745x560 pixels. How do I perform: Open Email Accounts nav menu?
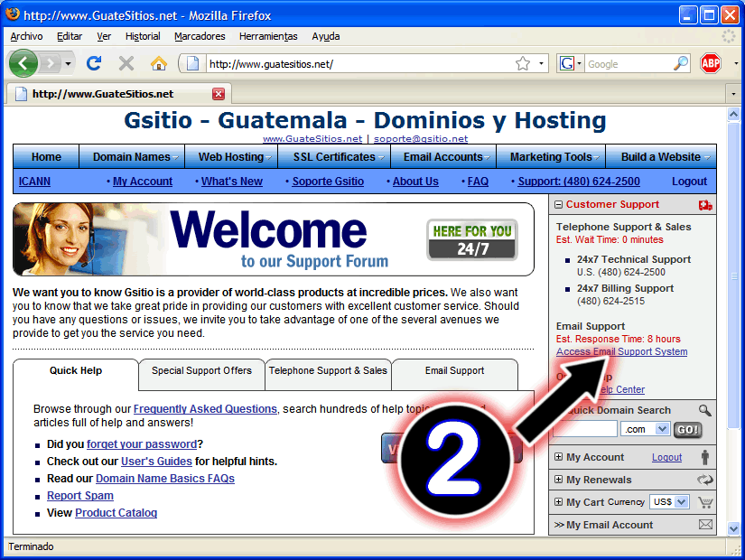[x=443, y=157]
